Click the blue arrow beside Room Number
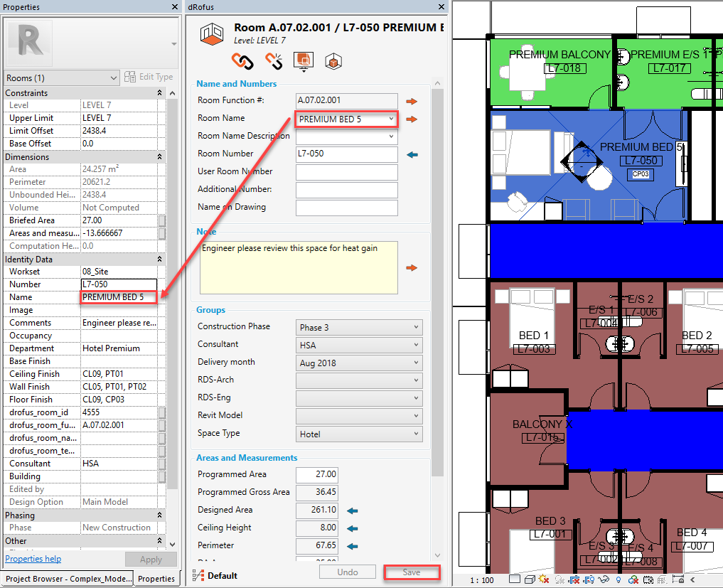 click(x=412, y=154)
